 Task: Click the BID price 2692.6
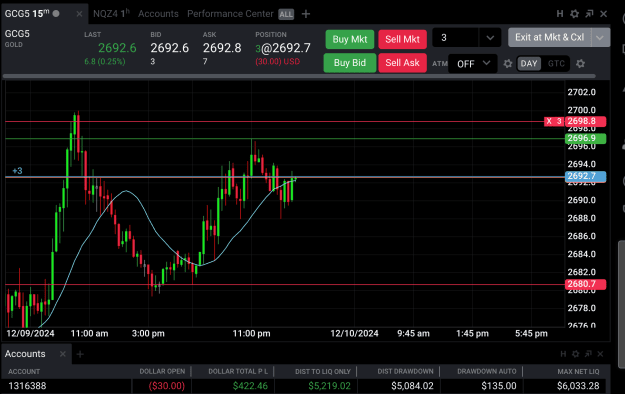169,48
